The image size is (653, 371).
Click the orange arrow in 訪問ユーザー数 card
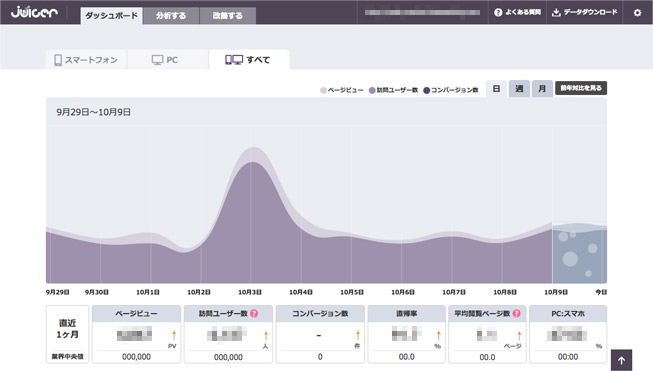pyautogui.click(x=266, y=335)
